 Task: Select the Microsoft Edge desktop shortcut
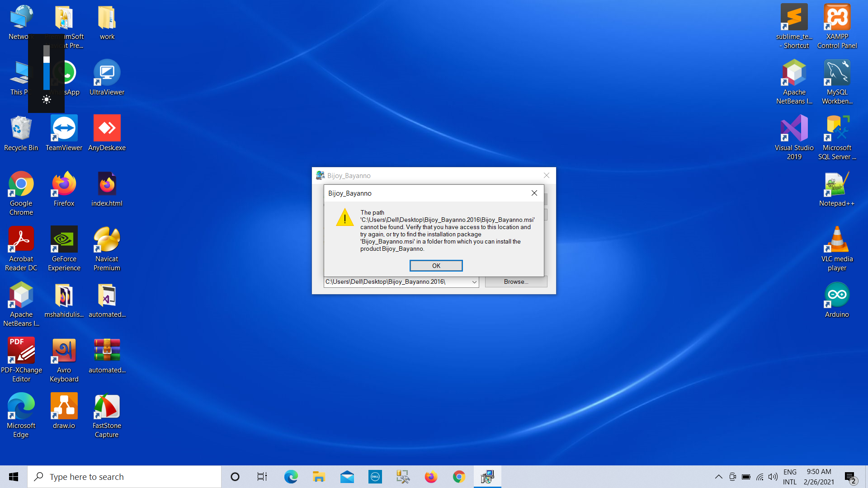(x=21, y=416)
